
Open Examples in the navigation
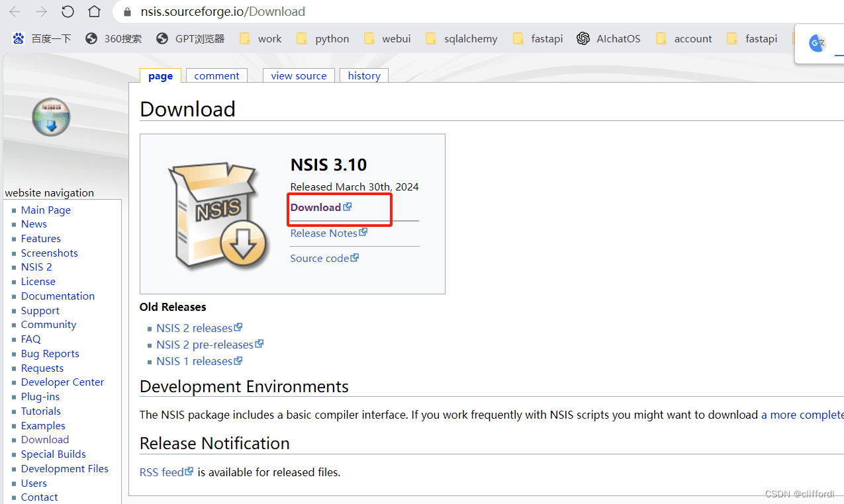(x=43, y=426)
